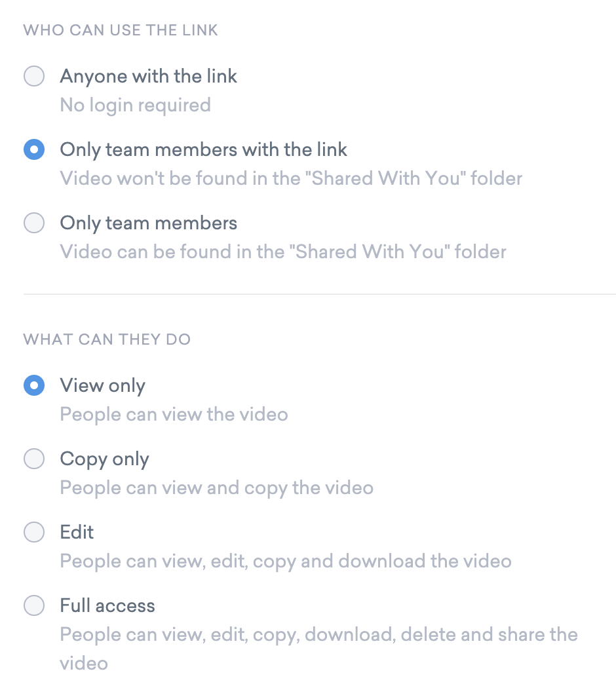The width and height of the screenshot is (616, 688).
Task: Select the Only team members option
Action: pos(34,223)
